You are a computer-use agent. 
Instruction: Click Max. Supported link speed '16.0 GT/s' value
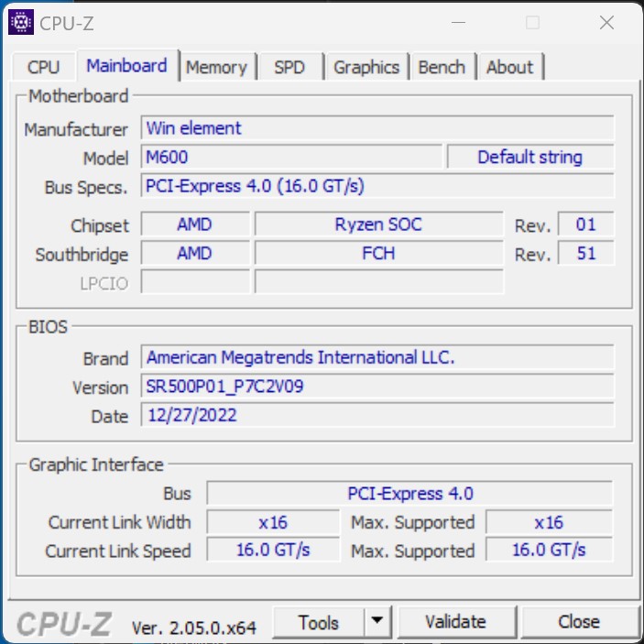click(x=549, y=549)
